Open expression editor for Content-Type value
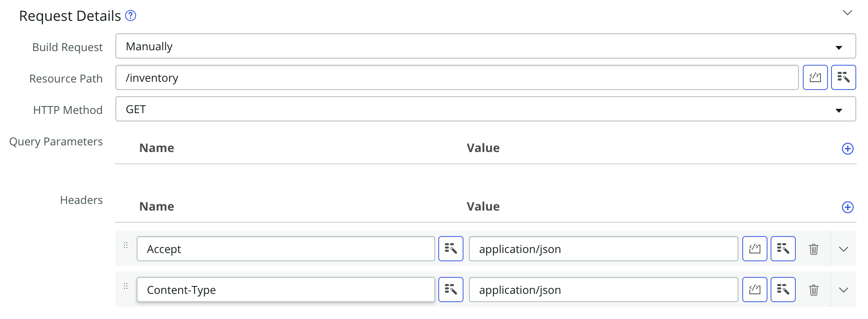The image size is (868, 319). [x=755, y=290]
